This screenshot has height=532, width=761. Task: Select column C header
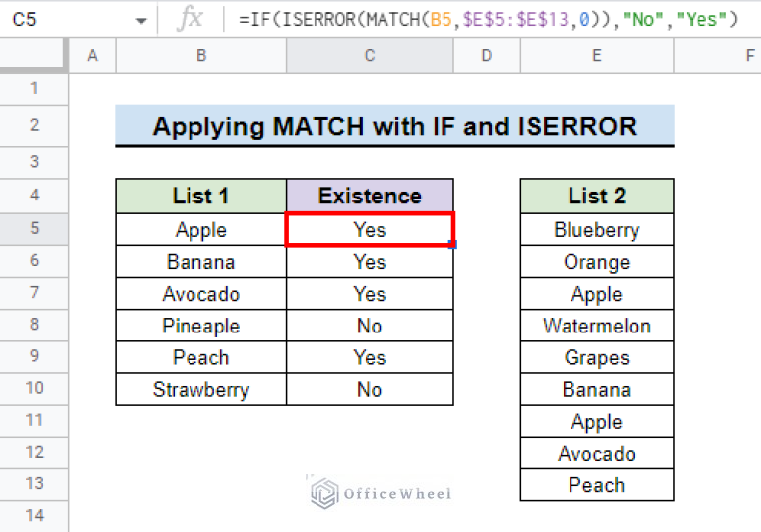[369, 56]
